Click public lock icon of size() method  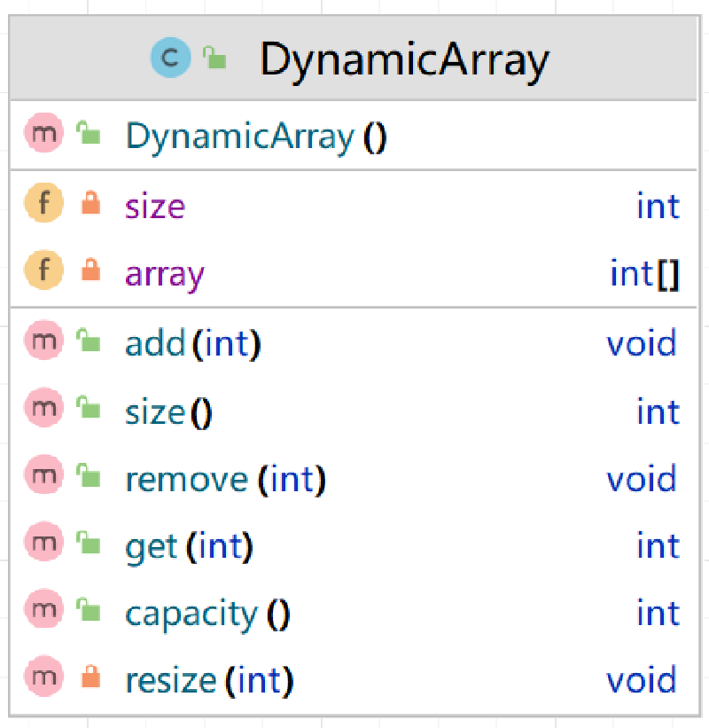(x=89, y=407)
